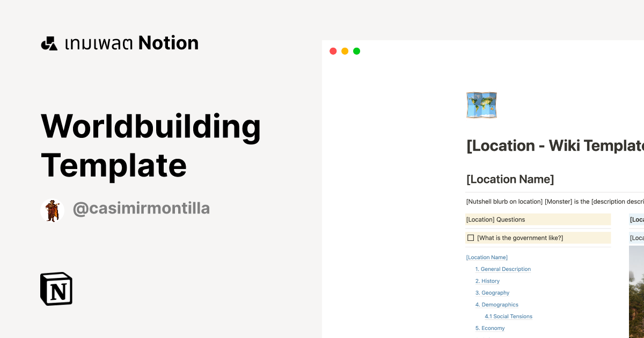Viewport: 644px width, 338px height.
Task: Click the world map page icon
Action: click(481, 105)
